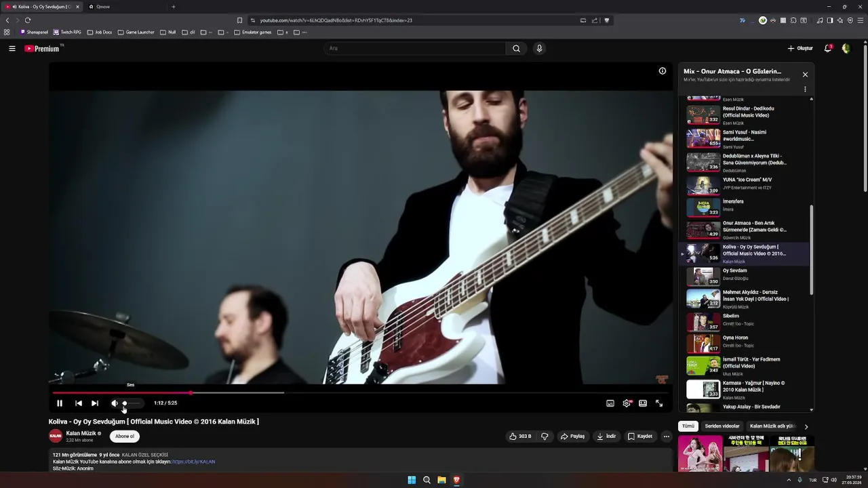Show more filter chips with arrow
The width and height of the screenshot is (868, 488).
pyautogui.click(x=806, y=426)
